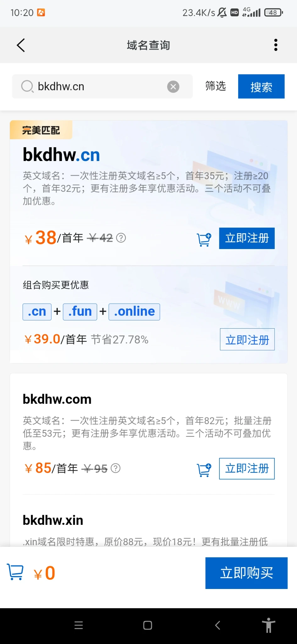Screen dimensions: 297x644
Task: Select the .cn bundle tag
Action: (37, 312)
